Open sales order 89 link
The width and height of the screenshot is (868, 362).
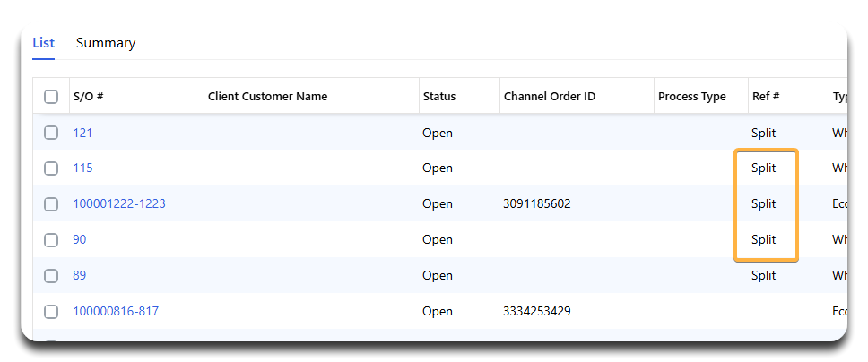[80, 276]
